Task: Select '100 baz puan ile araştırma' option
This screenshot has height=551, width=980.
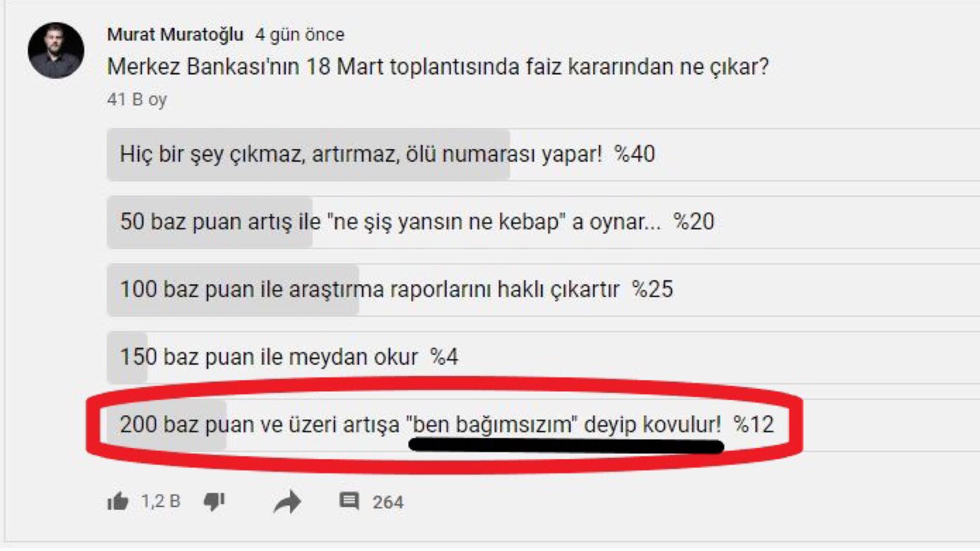Action: point(543,290)
